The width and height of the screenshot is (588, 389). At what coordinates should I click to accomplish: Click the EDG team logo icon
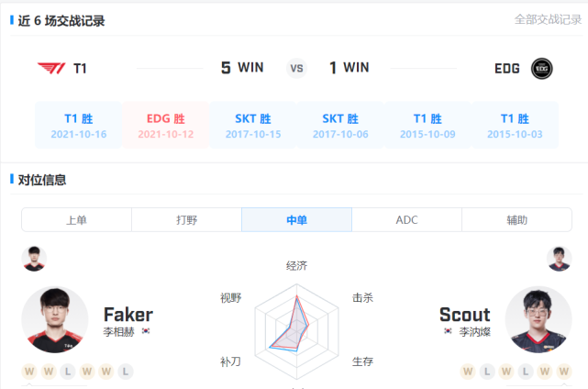pyautogui.click(x=542, y=68)
